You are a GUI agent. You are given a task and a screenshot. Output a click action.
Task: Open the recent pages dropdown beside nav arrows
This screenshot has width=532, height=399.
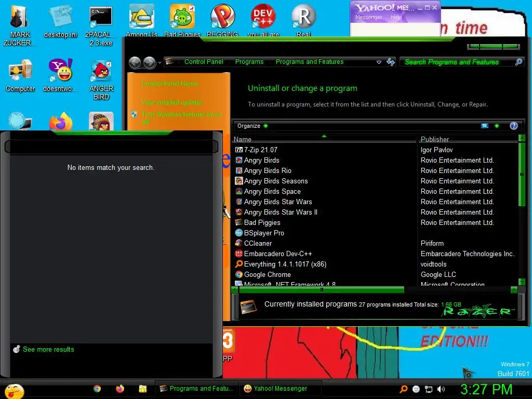159,63
